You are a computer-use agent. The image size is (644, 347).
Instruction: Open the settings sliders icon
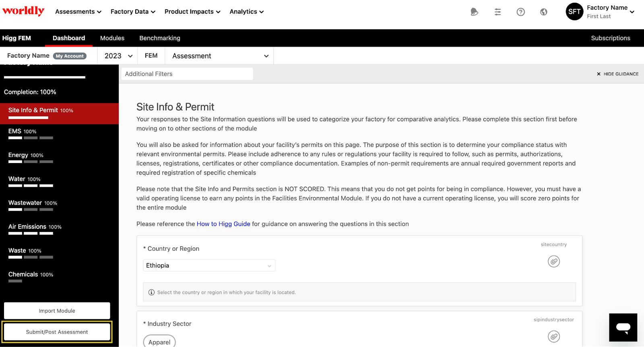(x=498, y=12)
